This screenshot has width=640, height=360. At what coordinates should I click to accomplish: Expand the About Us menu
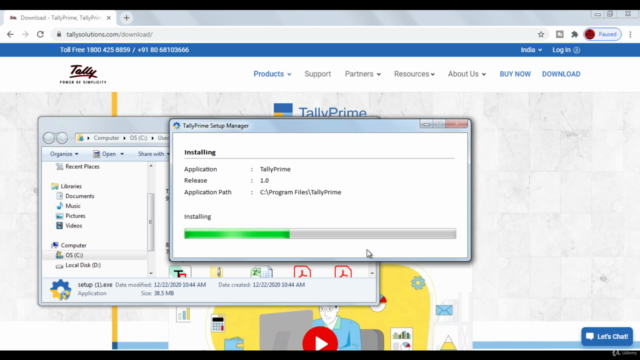[467, 74]
